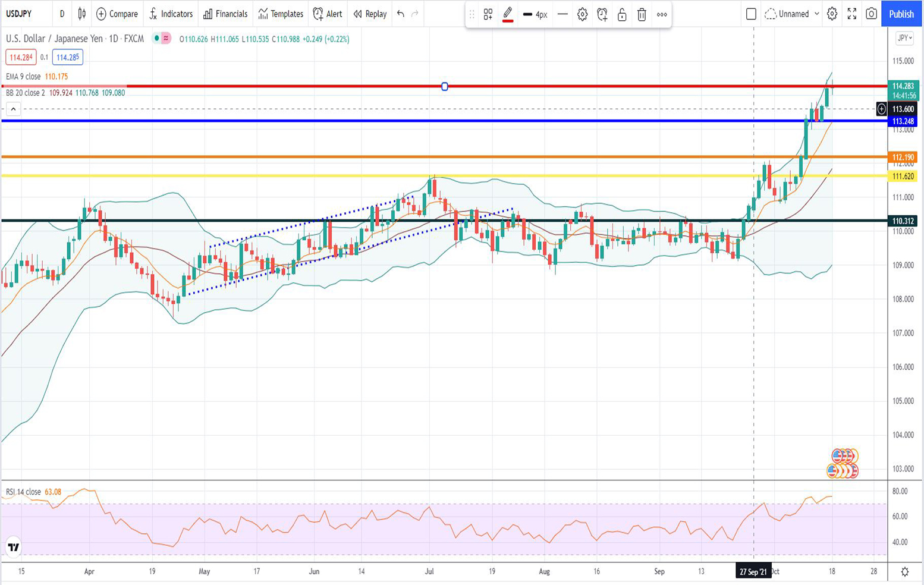The height and width of the screenshot is (585, 924).
Task: Open more options in floating drawing toolbar
Action: coord(662,14)
